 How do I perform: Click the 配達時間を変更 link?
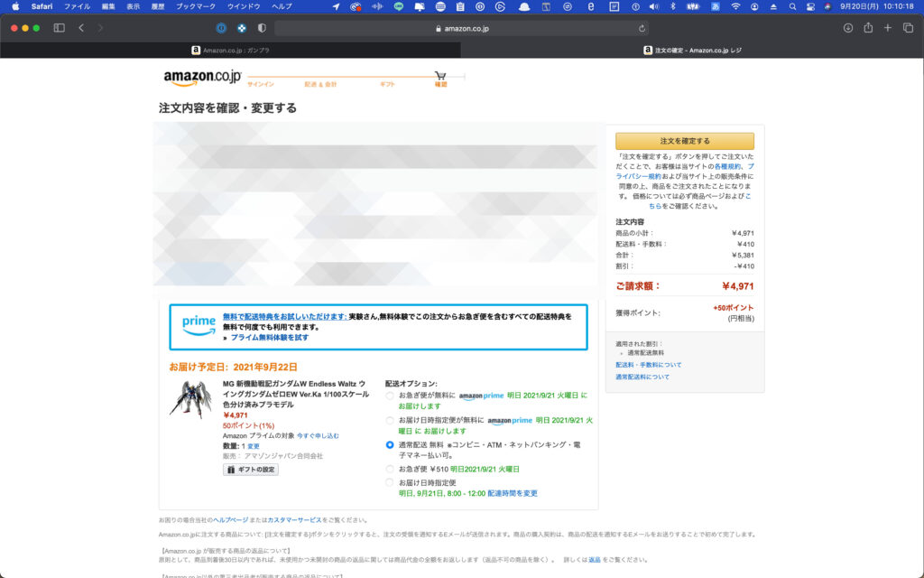point(513,493)
